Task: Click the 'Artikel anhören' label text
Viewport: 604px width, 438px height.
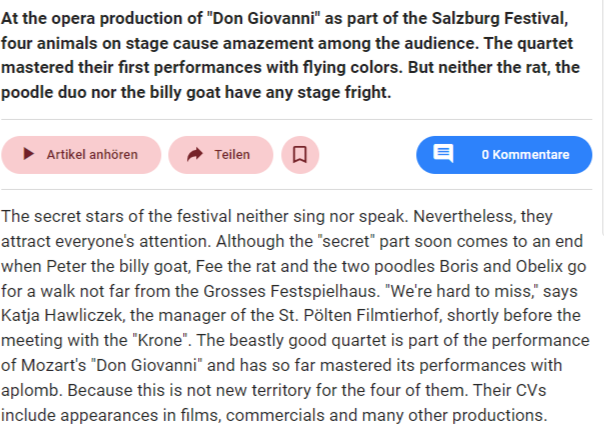Action: pyautogui.click(x=92, y=155)
